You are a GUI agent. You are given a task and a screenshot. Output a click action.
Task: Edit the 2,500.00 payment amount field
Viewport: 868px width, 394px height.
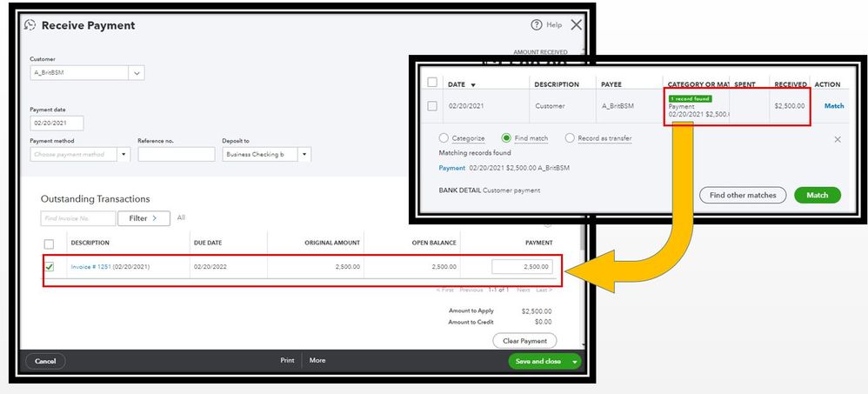[522, 267]
